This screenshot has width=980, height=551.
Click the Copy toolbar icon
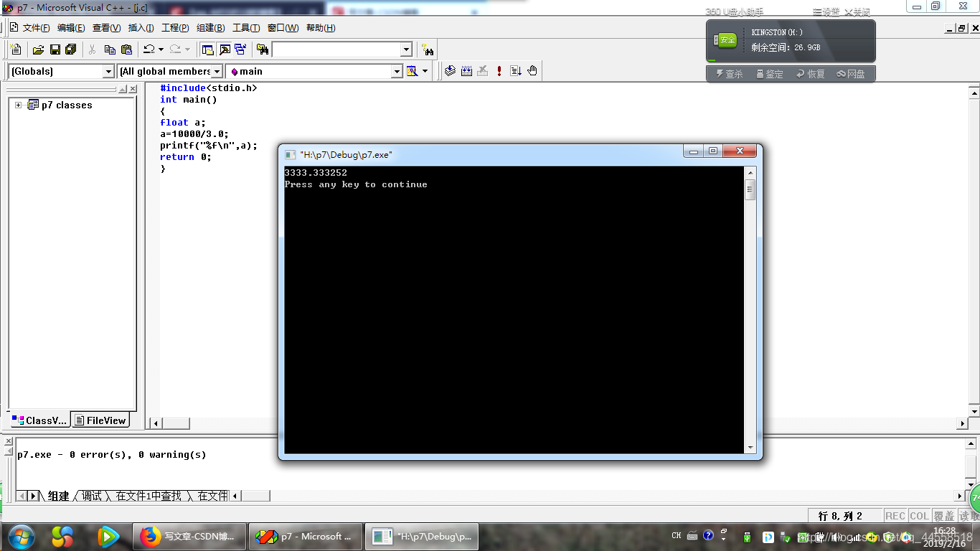point(110,50)
